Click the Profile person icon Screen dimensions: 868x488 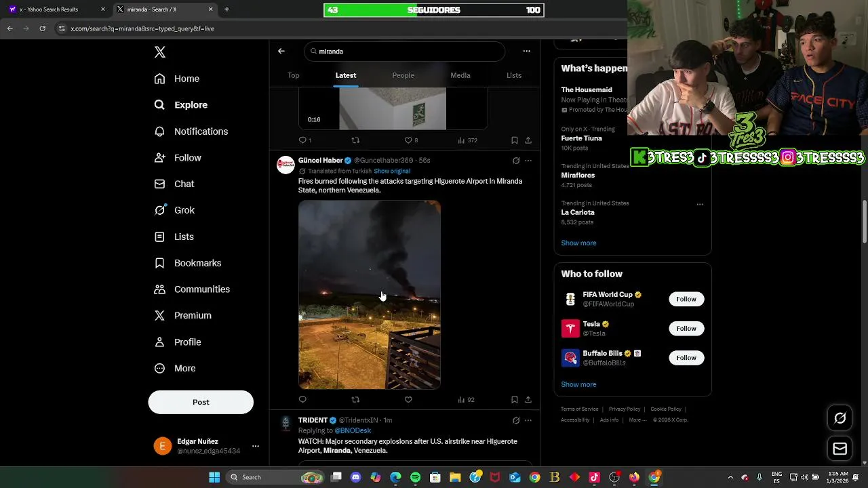(x=159, y=342)
